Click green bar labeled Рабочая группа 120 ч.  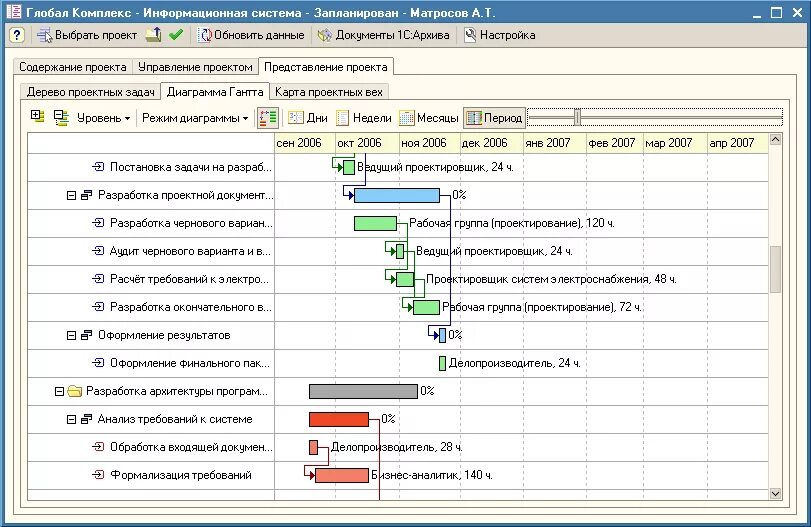coord(376,223)
